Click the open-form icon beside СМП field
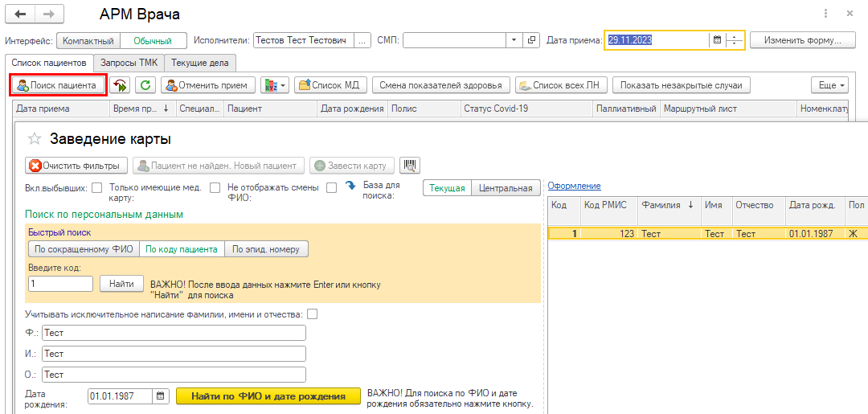Screen dimensions: 868x414 (531, 40)
